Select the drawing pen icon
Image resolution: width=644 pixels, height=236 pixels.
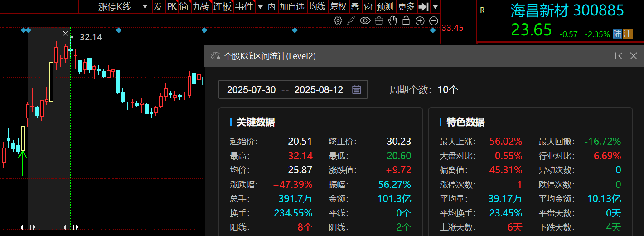pyautogui.click(x=351, y=20)
